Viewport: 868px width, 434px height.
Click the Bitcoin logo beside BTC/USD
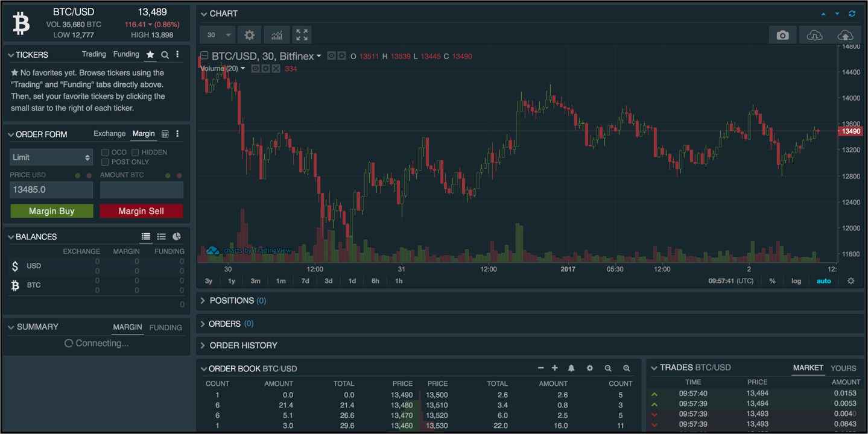point(21,24)
